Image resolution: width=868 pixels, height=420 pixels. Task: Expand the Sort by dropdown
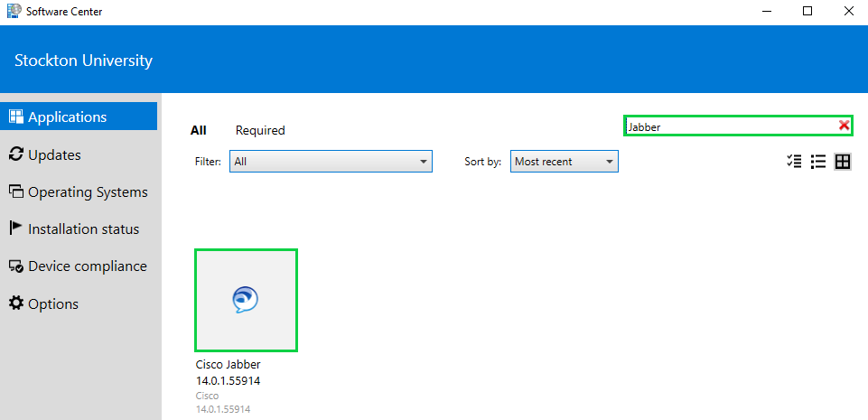[x=565, y=162]
